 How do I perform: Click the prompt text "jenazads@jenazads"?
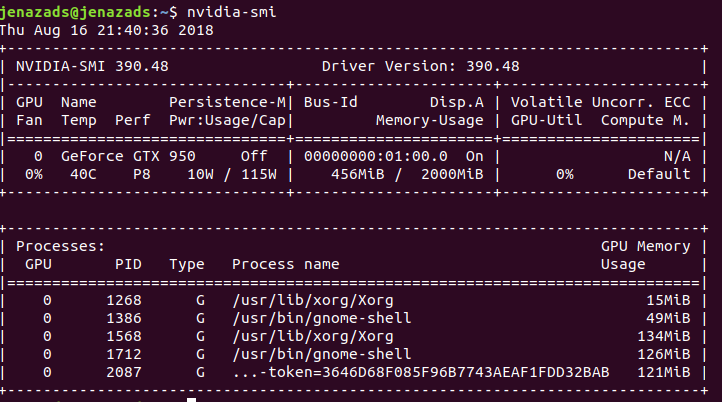pos(75,12)
